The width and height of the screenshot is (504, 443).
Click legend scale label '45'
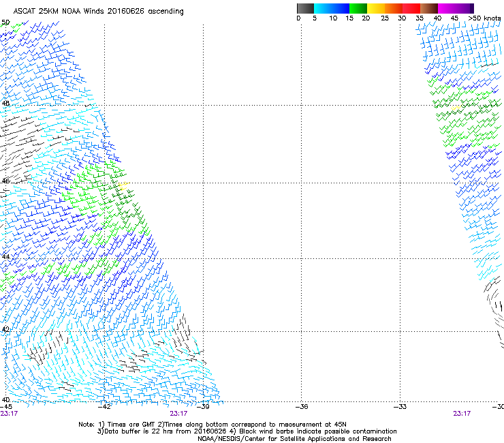pos(454,18)
